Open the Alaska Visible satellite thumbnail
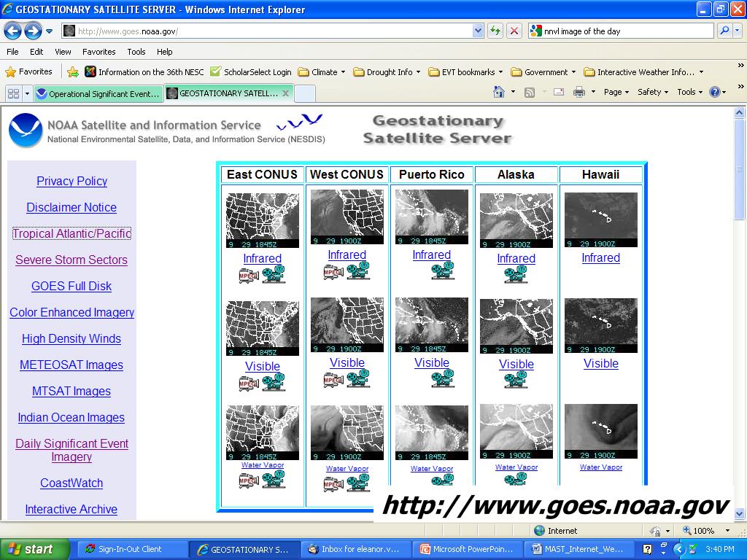The image size is (747, 560). coord(516,326)
